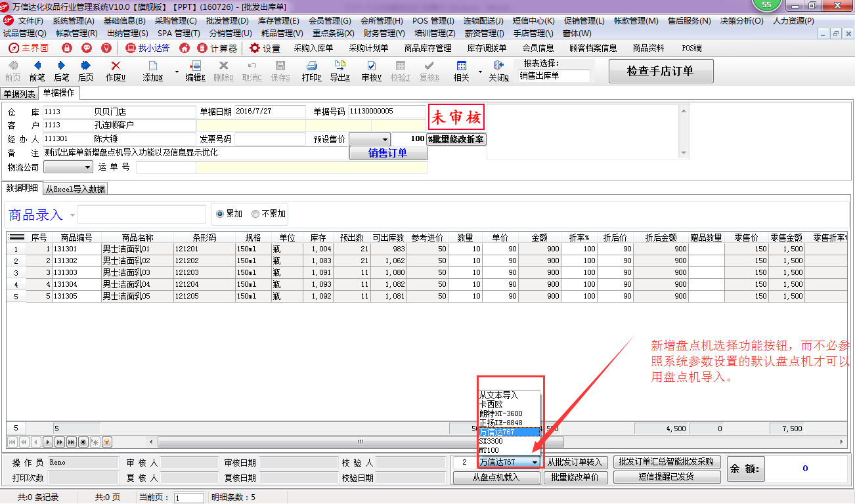Viewport: 855px width, 504px height.
Task: Collapse the 万信达767 counting machine dropdown
Action: click(x=535, y=463)
